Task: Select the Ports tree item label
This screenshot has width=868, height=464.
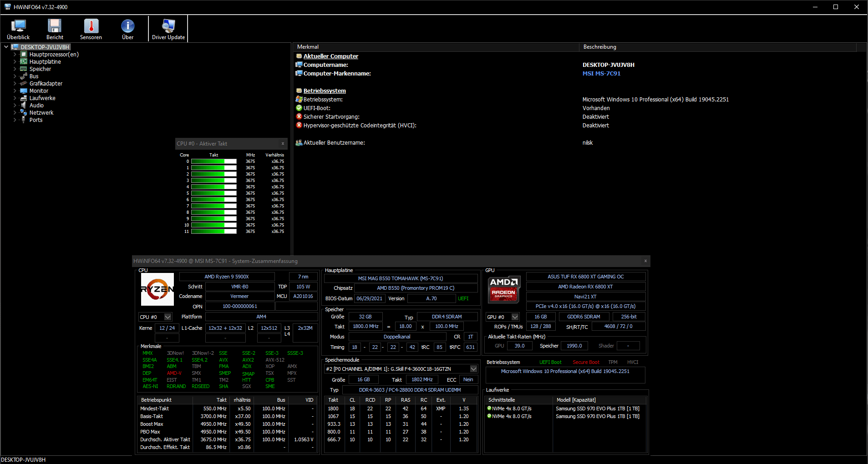Action: coord(36,120)
